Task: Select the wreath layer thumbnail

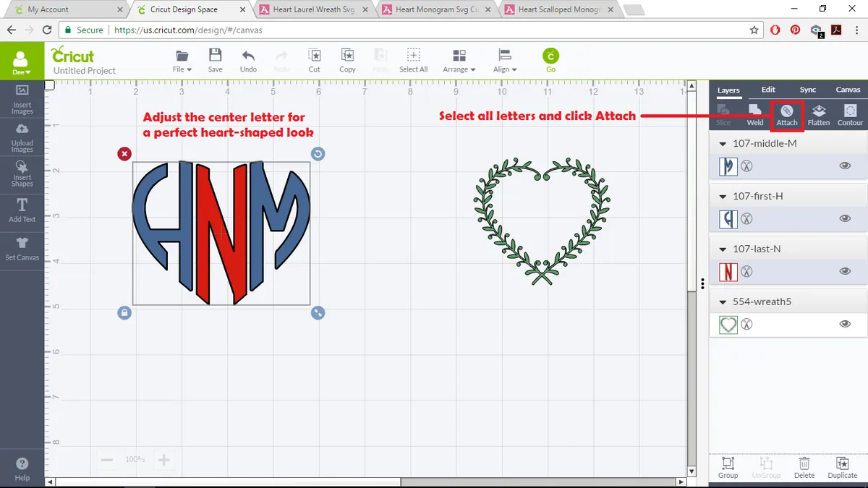Action: pyautogui.click(x=728, y=325)
